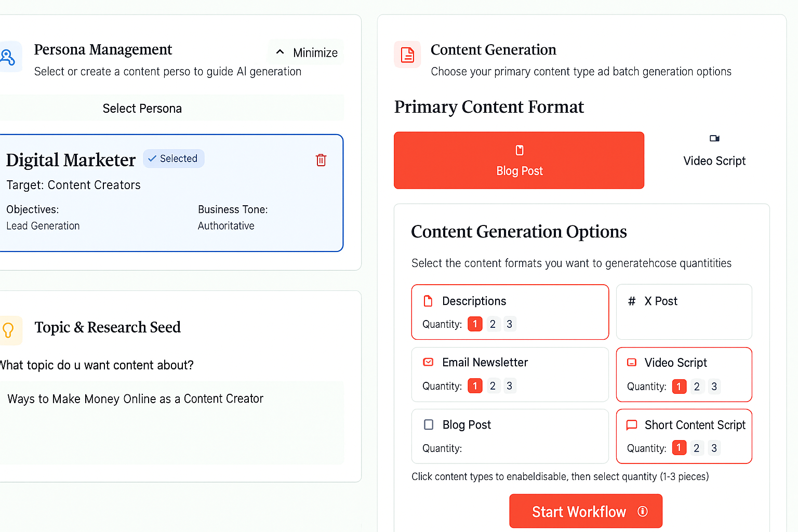Collapse Persona Management using the Minimize chevron
This screenshot has width=798, height=532.
pos(305,52)
